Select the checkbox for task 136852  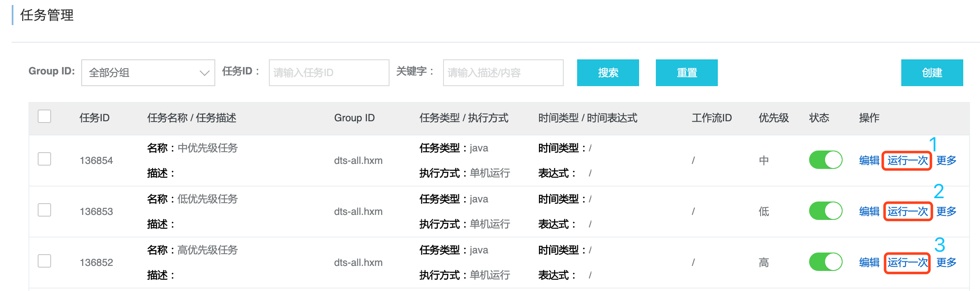[44, 261]
